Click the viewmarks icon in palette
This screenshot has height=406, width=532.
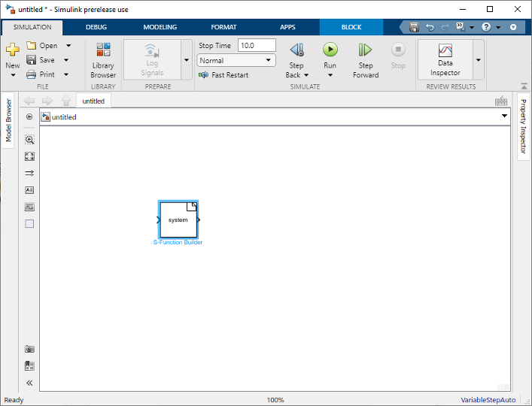[x=29, y=365]
